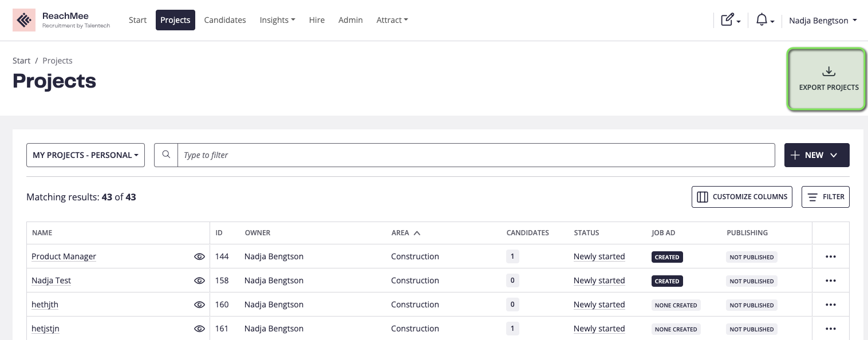Expand the New button dropdown
The height and width of the screenshot is (340, 868).
tap(816, 155)
